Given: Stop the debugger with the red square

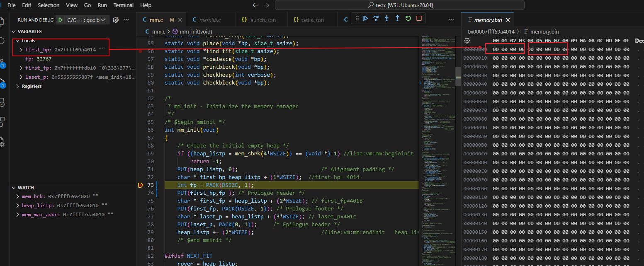Looking at the screenshot, I should point(419,19).
